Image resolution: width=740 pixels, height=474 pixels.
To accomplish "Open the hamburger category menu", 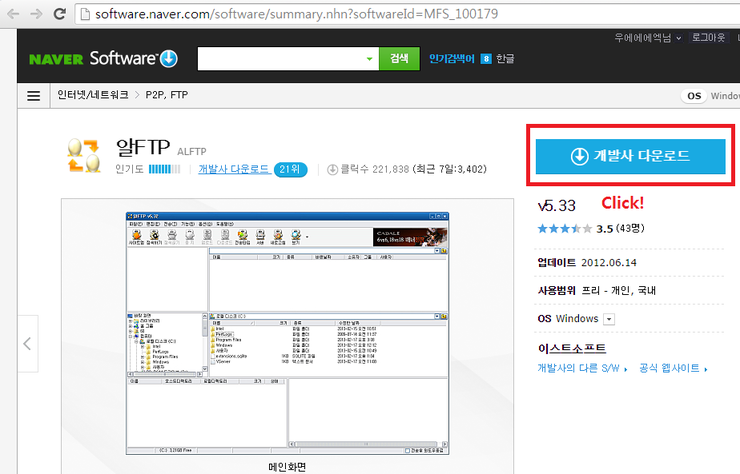I will 34,96.
